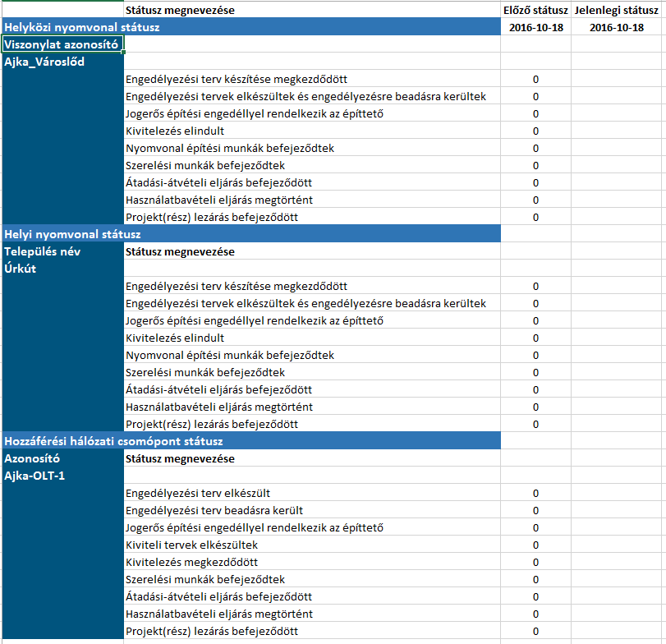Select 'Projekt(rész) lezárás befejeződött' in Ajka-OLT-1 section
The width and height of the screenshot is (666, 644).
click(312, 631)
